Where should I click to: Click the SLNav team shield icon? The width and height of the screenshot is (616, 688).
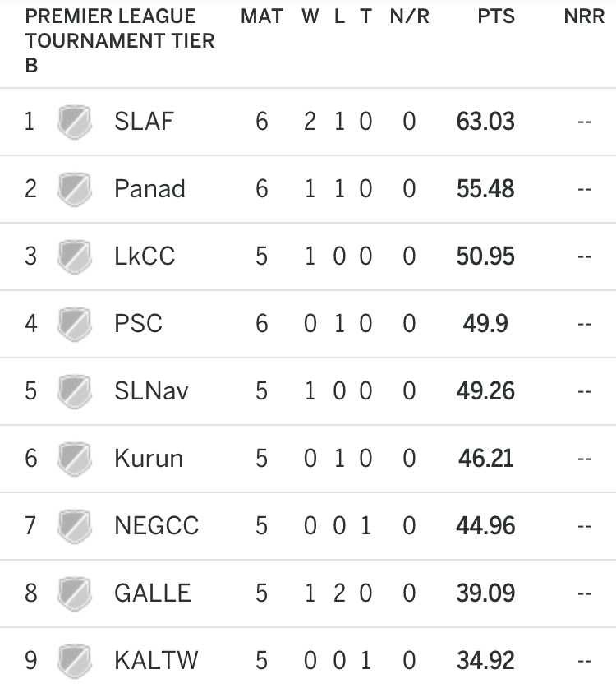point(75,392)
